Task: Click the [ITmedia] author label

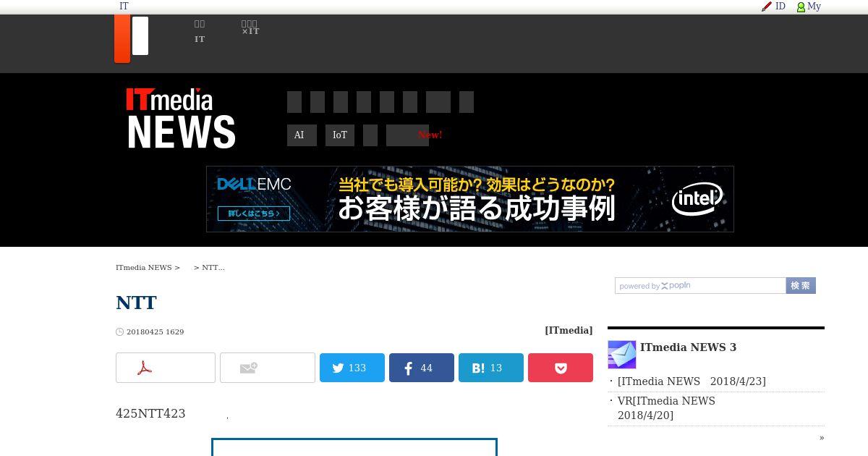Action: (569, 330)
